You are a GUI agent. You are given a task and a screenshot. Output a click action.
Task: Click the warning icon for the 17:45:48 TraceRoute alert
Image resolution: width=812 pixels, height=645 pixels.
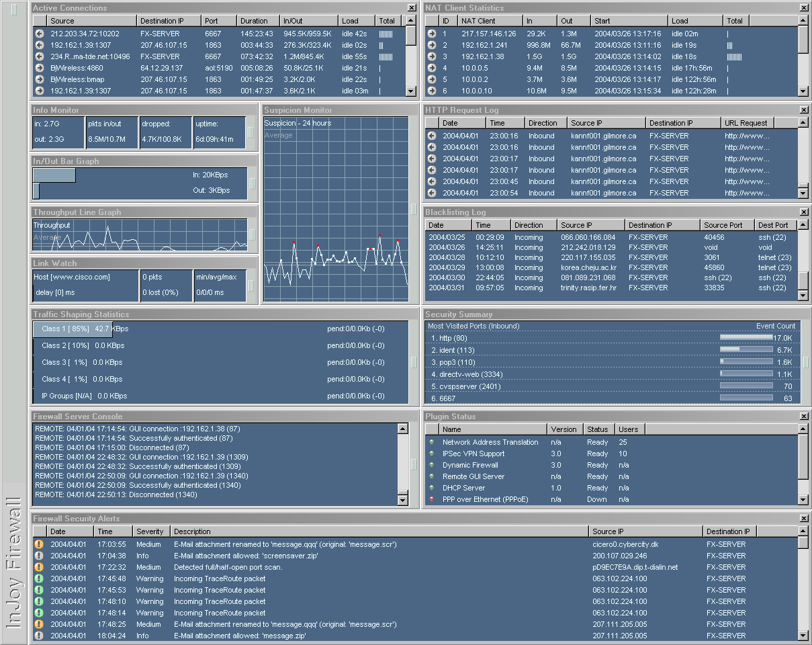[x=39, y=579]
